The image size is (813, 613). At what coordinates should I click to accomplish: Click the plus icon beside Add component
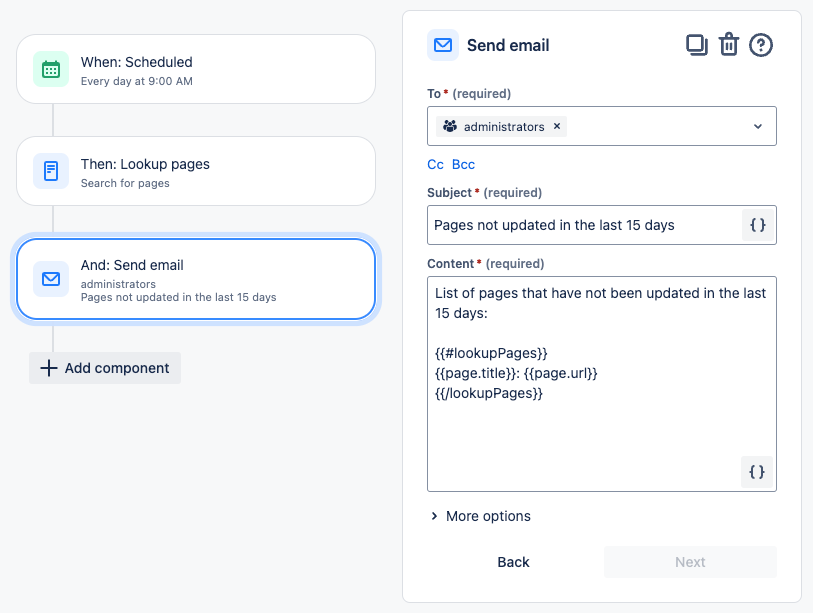click(48, 368)
